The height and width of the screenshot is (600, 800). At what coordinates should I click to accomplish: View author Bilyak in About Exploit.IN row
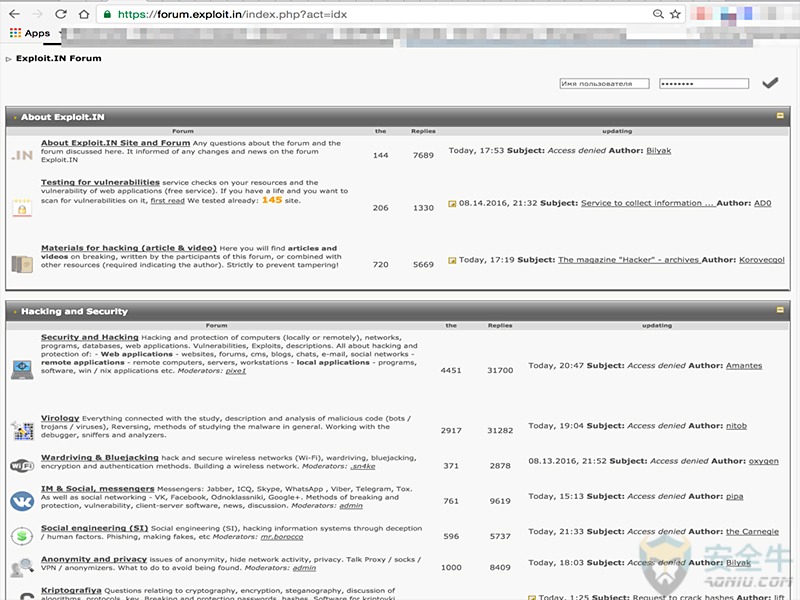point(659,151)
